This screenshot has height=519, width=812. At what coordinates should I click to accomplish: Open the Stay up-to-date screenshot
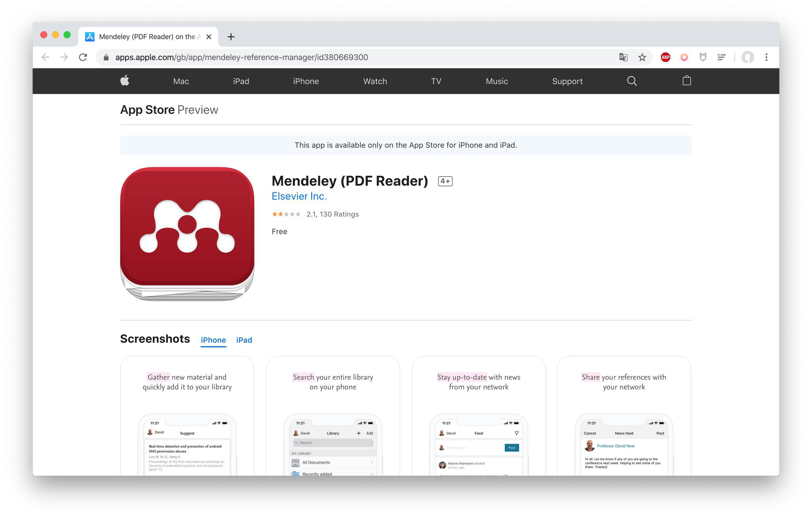coord(479,415)
